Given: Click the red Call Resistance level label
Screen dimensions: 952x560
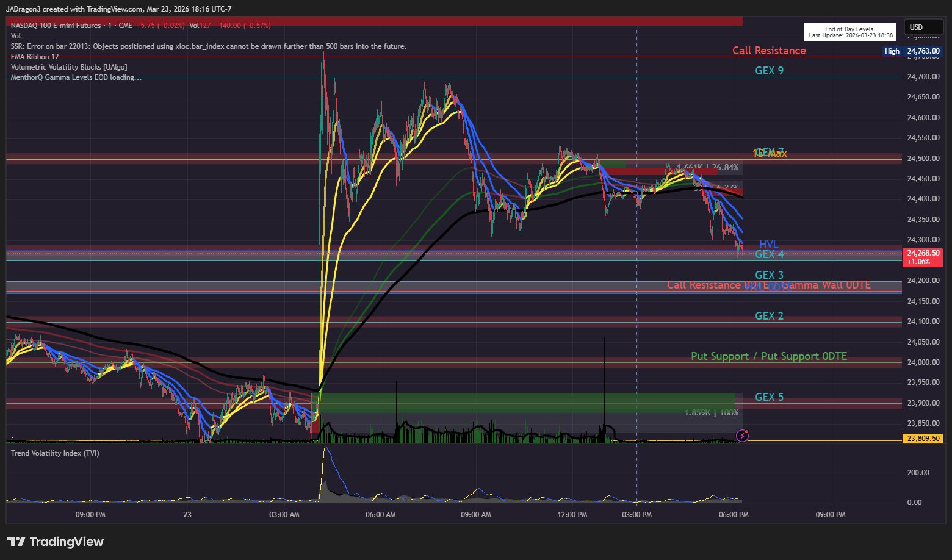Looking at the screenshot, I should (769, 51).
